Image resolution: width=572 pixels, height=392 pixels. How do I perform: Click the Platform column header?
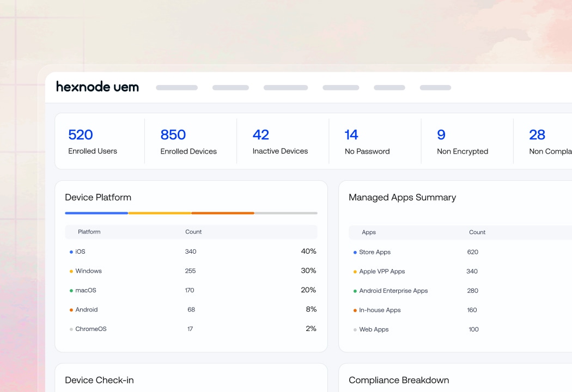click(89, 232)
